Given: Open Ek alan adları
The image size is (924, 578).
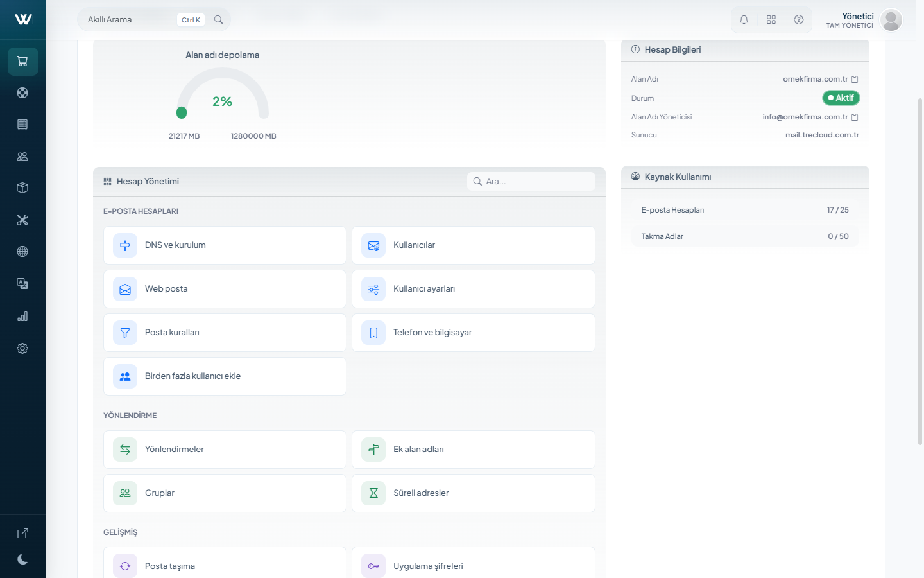Looking at the screenshot, I should (474, 450).
